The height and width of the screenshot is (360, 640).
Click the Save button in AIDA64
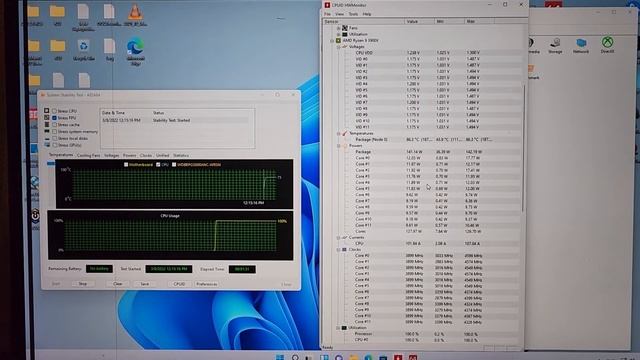click(144, 284)
